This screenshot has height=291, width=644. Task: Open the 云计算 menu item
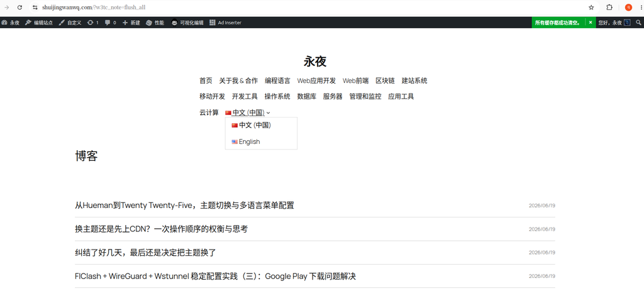[x=209, y=113]
